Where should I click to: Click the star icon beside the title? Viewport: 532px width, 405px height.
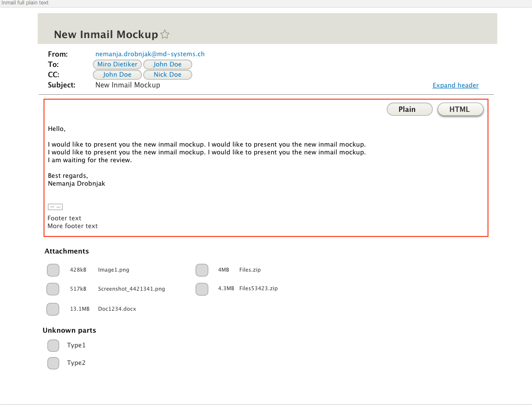(x=165, y=35)
